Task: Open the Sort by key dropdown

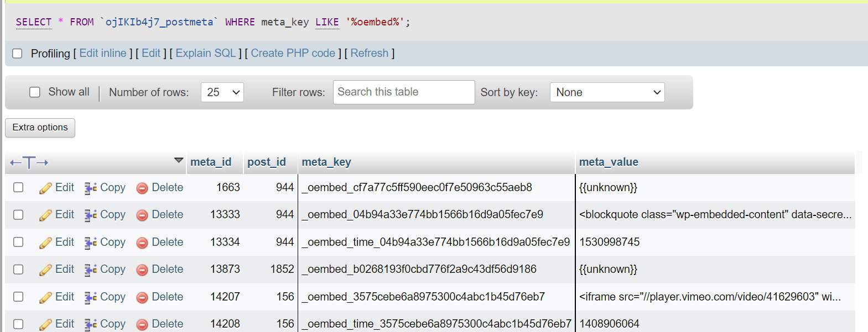Action: pyautogui.click(x=607, y=92)
